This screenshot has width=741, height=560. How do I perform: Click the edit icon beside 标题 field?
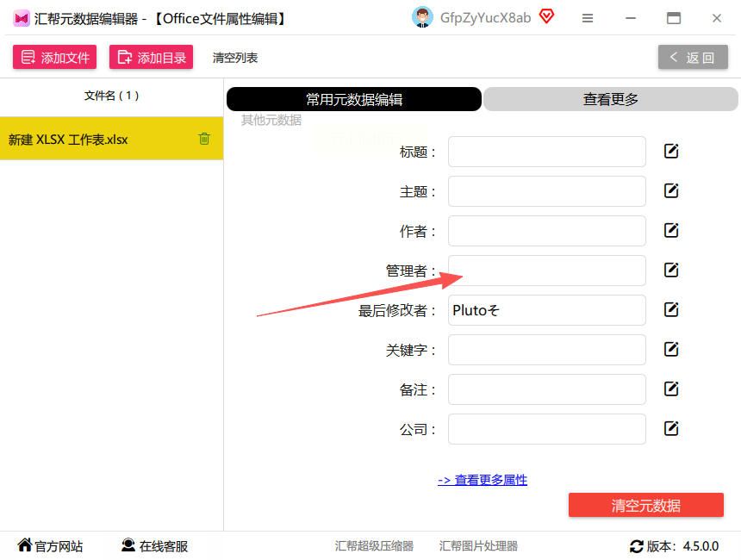coord(671,152)
